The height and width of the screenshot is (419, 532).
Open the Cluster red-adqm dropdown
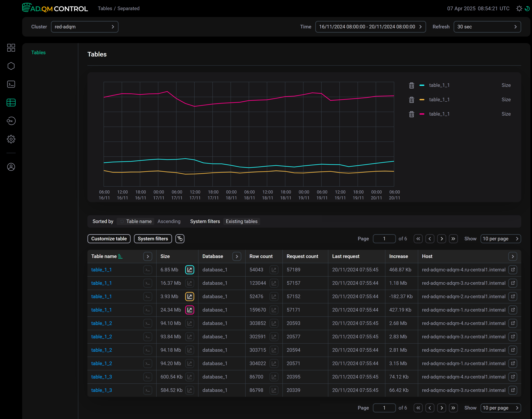[84, 27]
